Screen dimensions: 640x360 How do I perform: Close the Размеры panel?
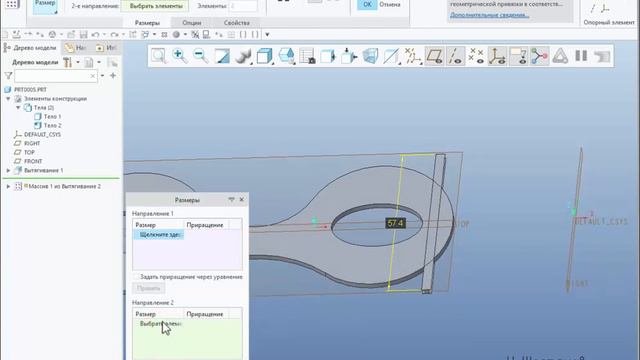coord(242,200)
